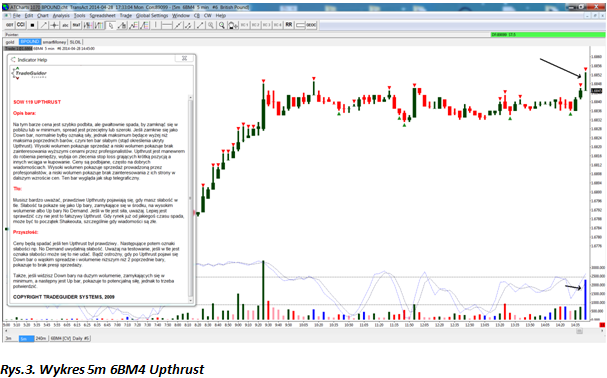This screenshot has width=607, height=378.
Task: Click chart horizontal scrollbar left arrow
Action: point(5,332)
